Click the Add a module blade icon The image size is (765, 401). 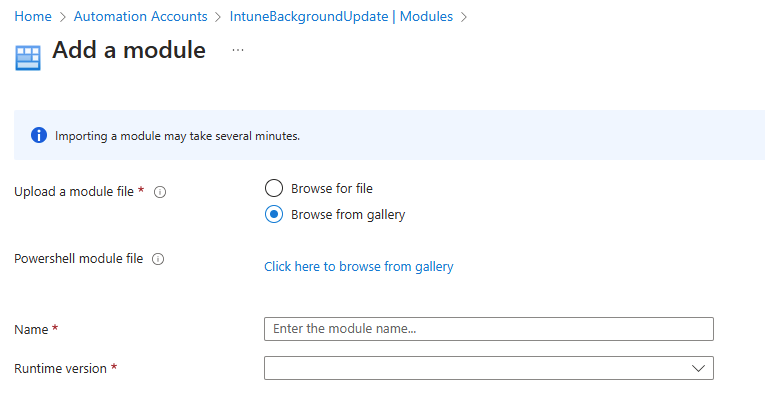27,57
